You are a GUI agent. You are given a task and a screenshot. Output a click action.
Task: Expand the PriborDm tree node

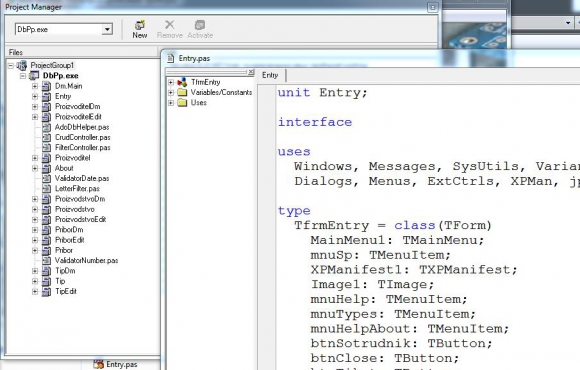[35, 230]
